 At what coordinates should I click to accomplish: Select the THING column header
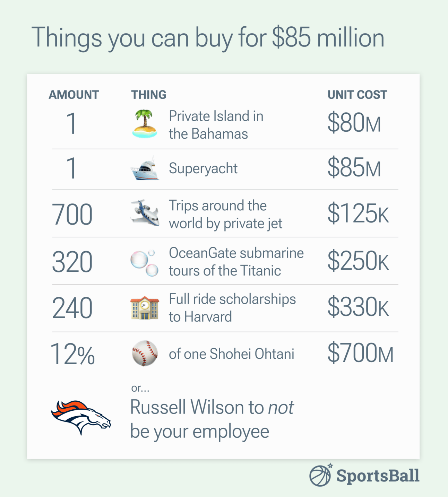point(149,95)
